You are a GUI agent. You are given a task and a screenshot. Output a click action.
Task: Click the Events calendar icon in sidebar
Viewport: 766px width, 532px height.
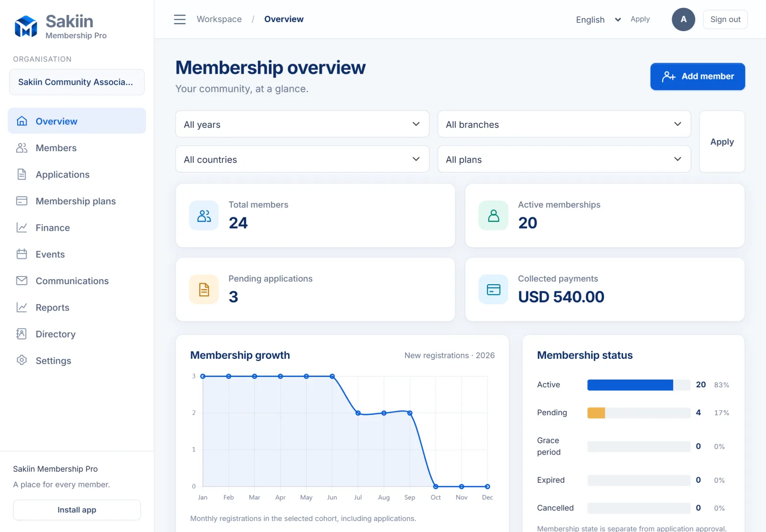point(22,254)
